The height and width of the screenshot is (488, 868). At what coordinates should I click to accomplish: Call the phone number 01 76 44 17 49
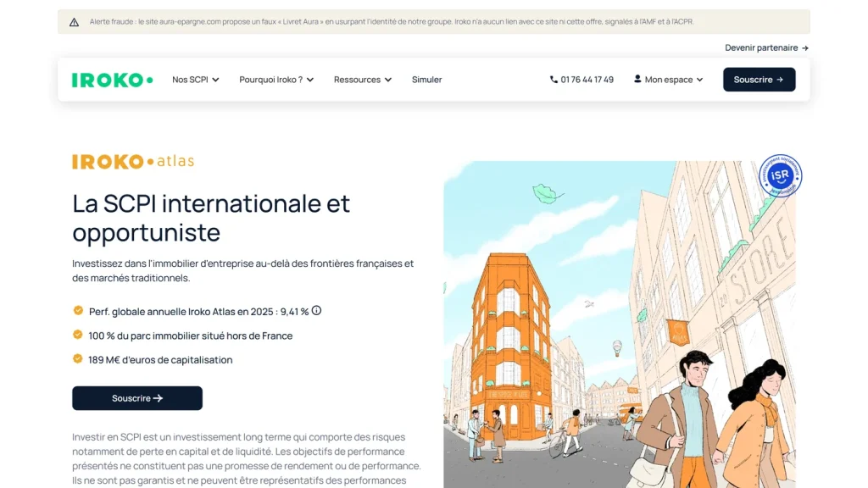click(581, 80)
